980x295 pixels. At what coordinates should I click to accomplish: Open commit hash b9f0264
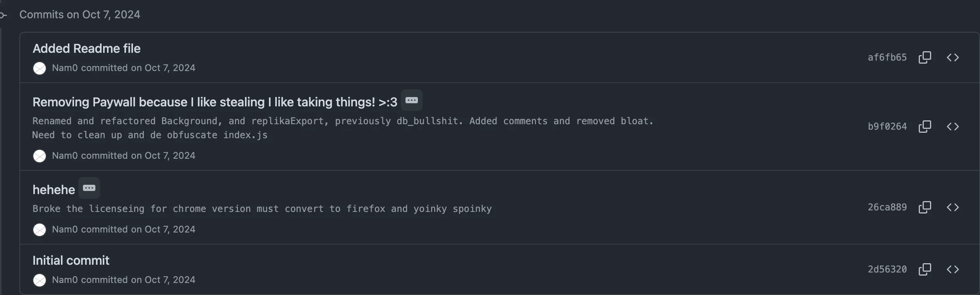point(887,127)
